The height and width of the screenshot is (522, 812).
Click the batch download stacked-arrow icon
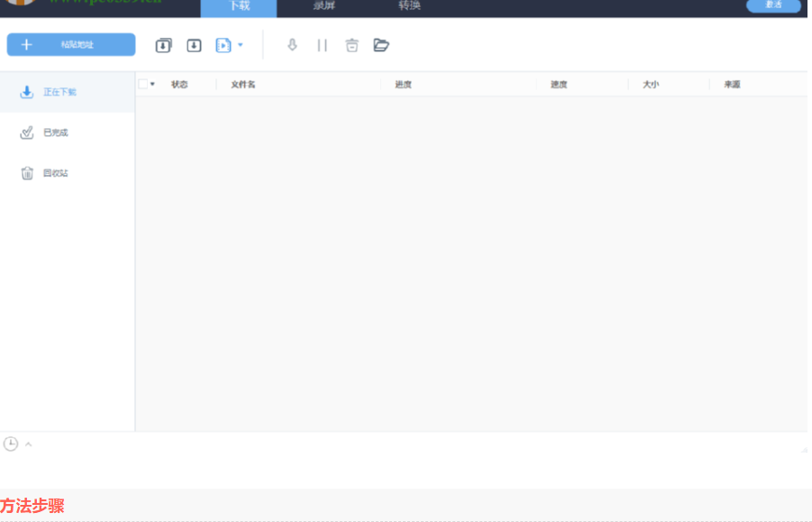tap(164, 45)
